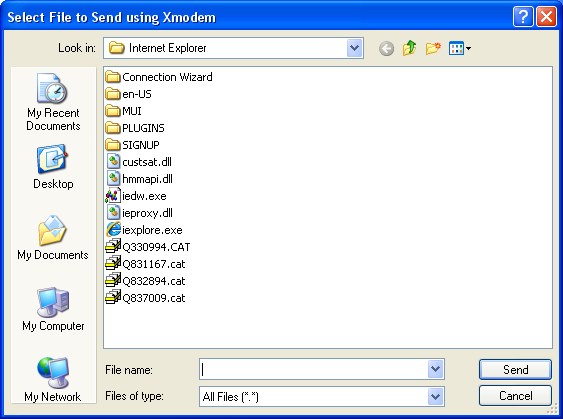Jump to Desktop in places bar
563x419 pixels.
(53, 167)
